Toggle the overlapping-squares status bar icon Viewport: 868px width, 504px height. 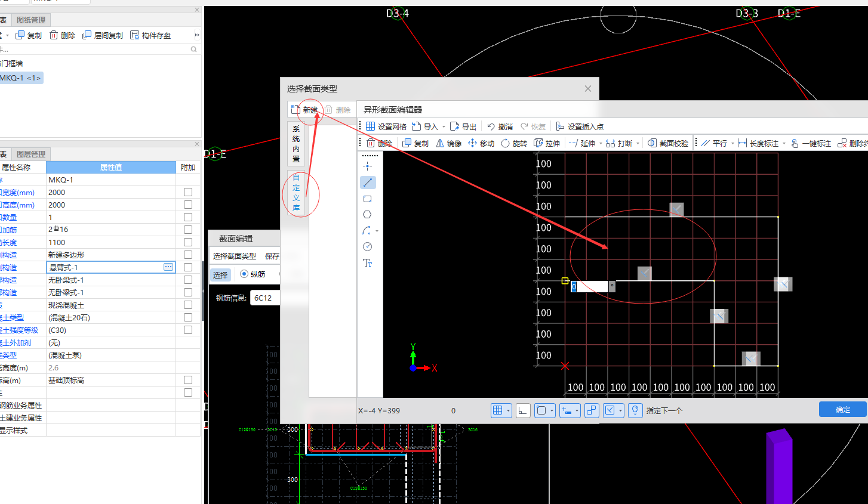[592, 410]
